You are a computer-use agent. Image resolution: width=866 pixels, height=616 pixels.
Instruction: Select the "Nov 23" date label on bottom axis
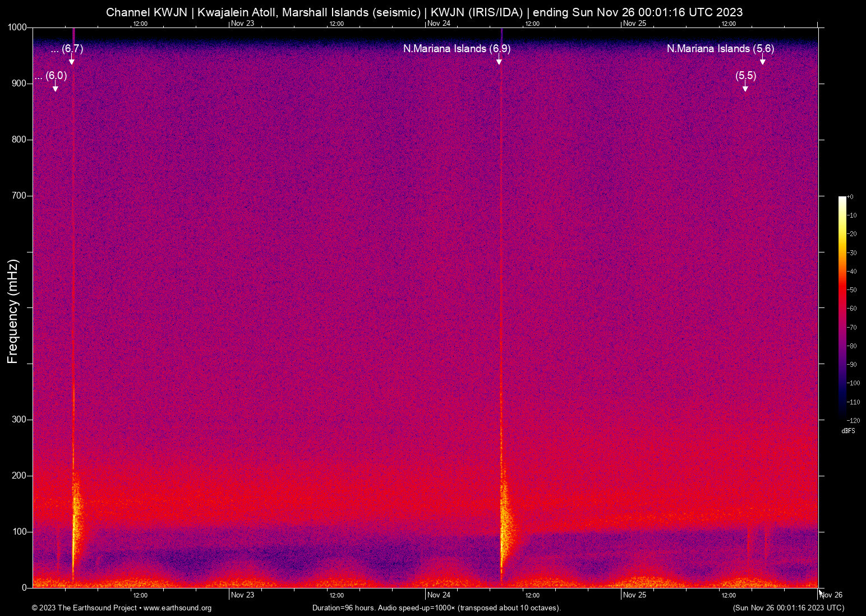(242, 595)
